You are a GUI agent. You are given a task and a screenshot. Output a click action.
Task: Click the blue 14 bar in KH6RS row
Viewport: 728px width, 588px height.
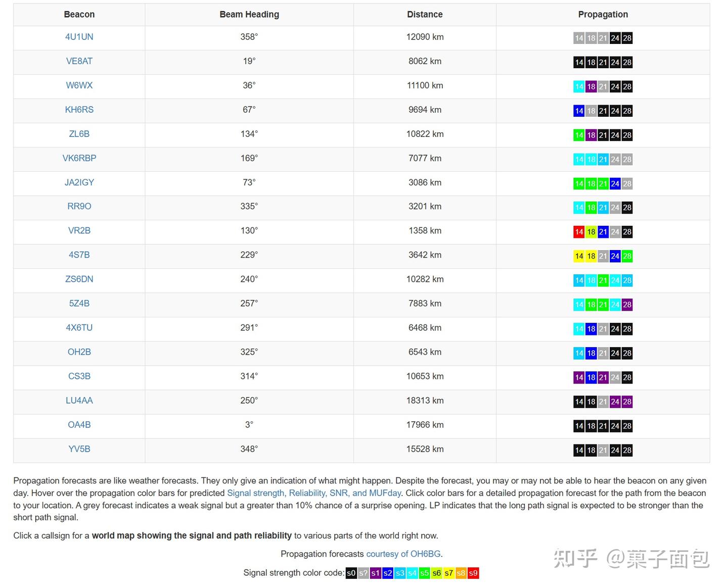point(579,111)
